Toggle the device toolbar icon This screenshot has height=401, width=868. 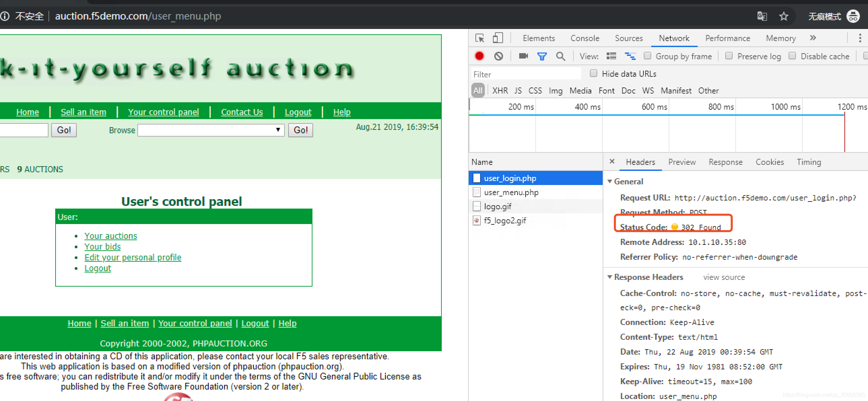(x=497, y=38)
